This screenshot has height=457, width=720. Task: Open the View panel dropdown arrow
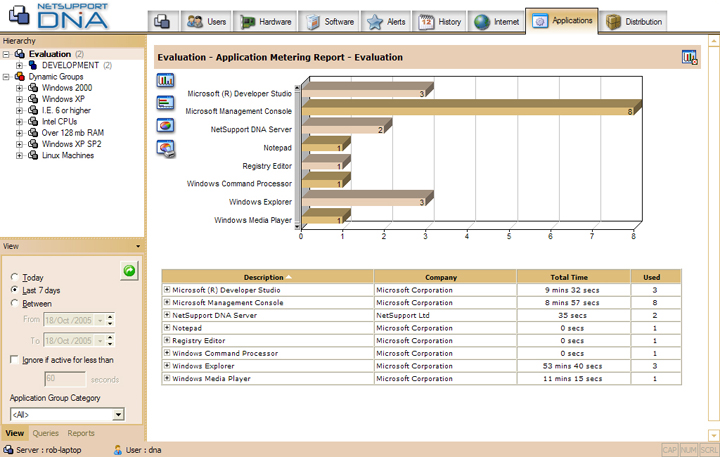(x=138, y=247)
